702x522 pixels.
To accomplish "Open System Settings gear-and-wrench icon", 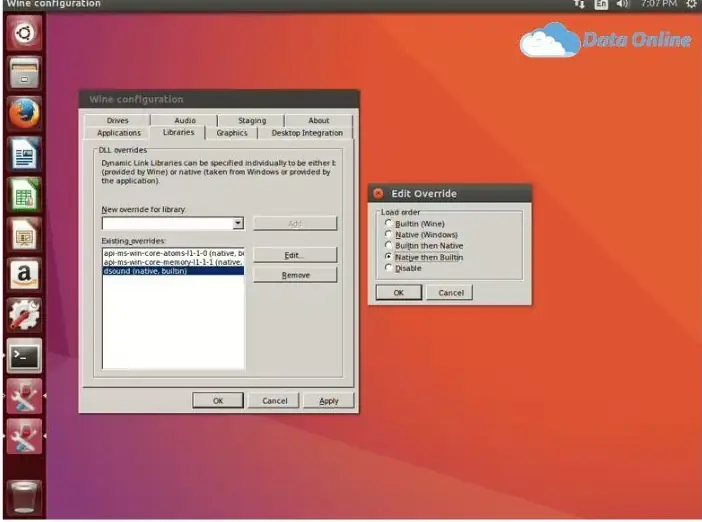I will point(24,315).
